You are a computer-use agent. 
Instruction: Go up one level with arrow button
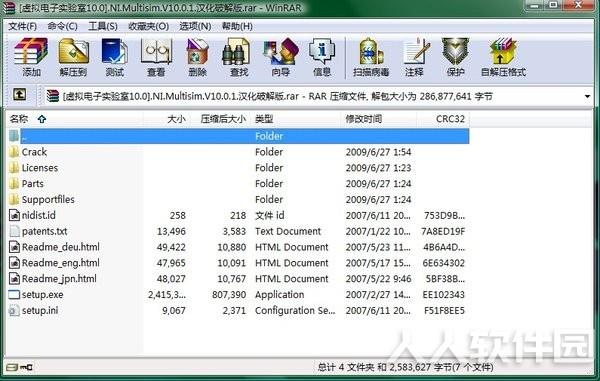[20, 94]
